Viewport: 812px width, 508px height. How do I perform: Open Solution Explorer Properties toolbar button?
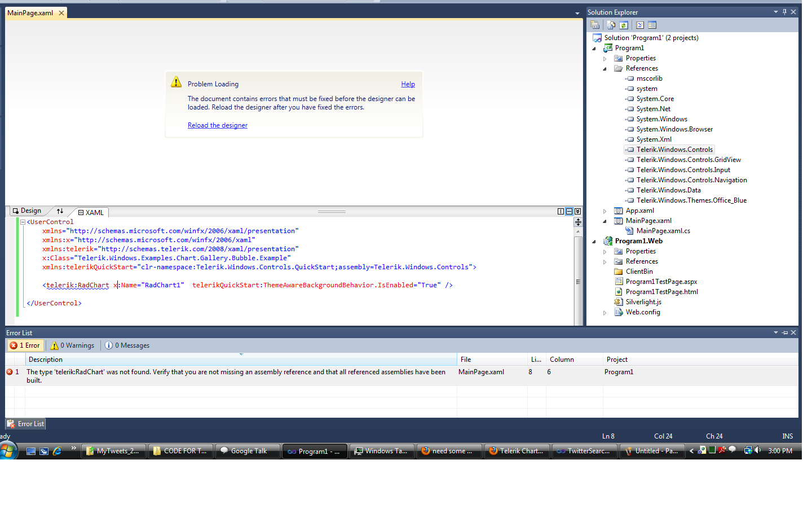(x=595, y=25)
